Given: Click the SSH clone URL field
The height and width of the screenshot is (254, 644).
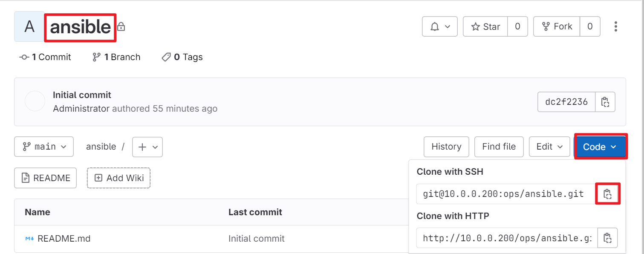Looking at the screenshot, I should [506, 194].
